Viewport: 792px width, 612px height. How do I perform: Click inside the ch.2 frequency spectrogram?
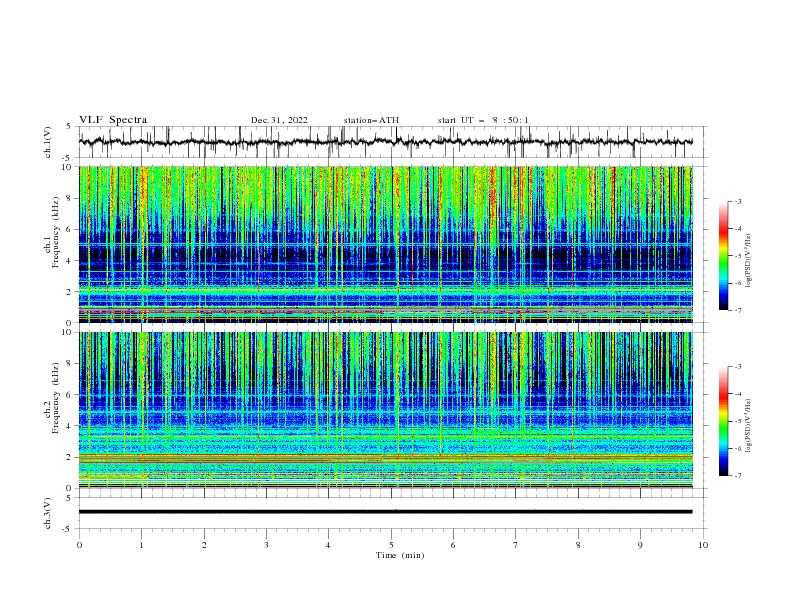coord(385,410)
